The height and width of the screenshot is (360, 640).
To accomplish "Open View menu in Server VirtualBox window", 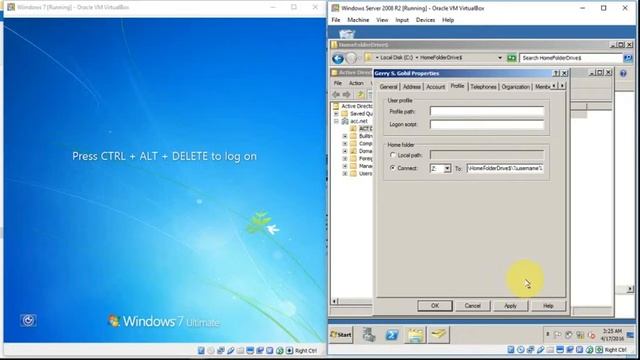I will 382,20.
